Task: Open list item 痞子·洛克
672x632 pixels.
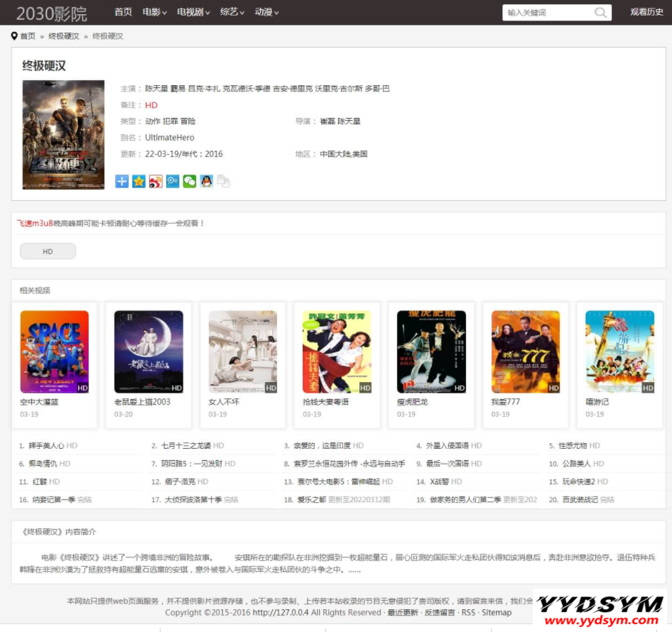Action: pos(180,481)
